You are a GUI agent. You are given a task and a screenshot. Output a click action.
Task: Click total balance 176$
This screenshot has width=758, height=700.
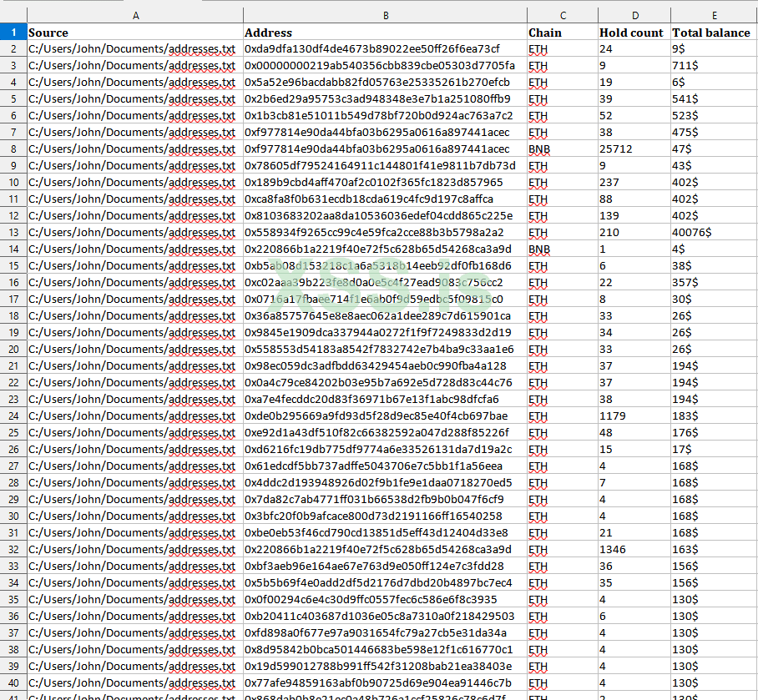click(714, 432)
